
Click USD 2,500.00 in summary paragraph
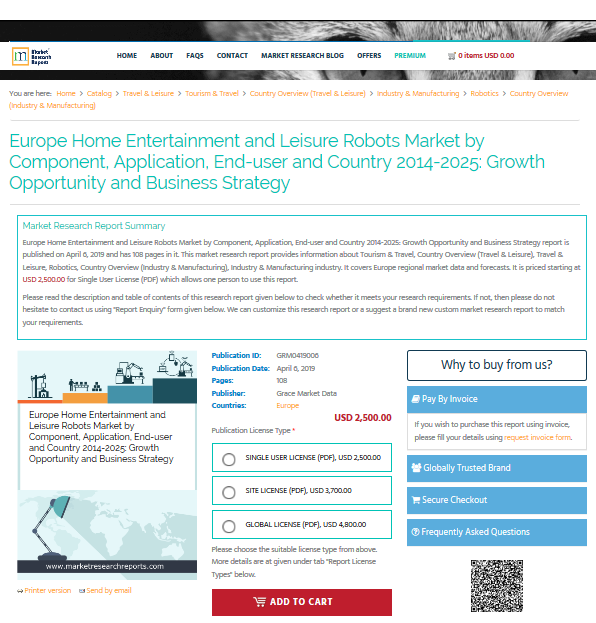[44, 280]
